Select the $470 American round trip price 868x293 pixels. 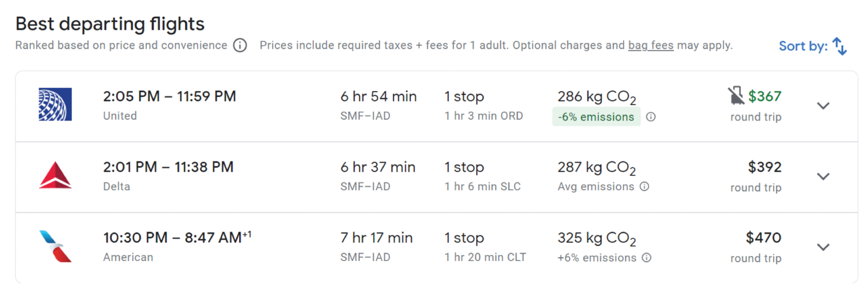click(763, 238)
